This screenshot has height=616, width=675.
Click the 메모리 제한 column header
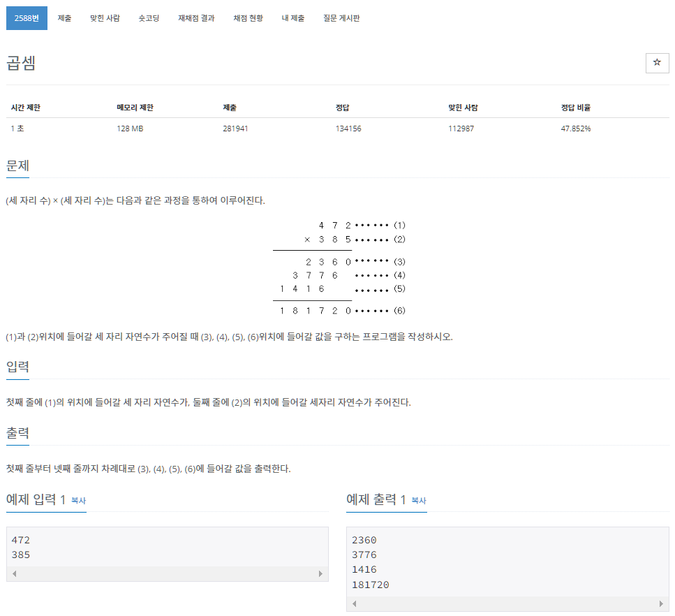pyautogui.click(x=135, y=108)
